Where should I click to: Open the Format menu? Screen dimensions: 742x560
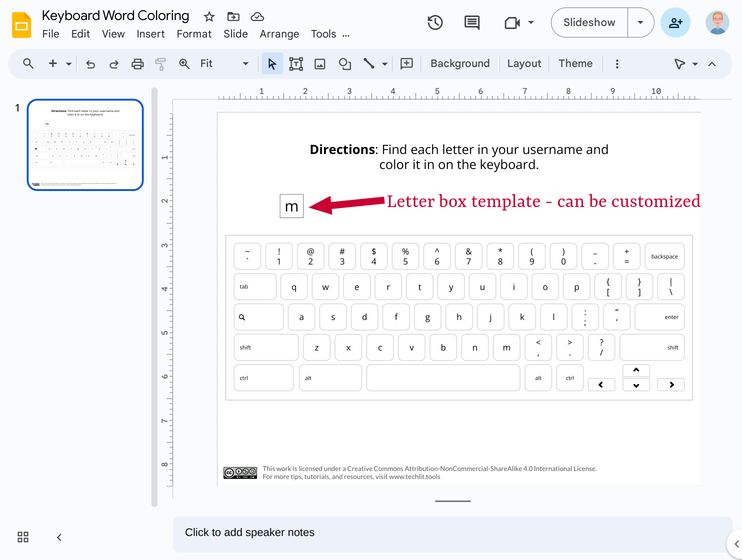tap(194, 34)
